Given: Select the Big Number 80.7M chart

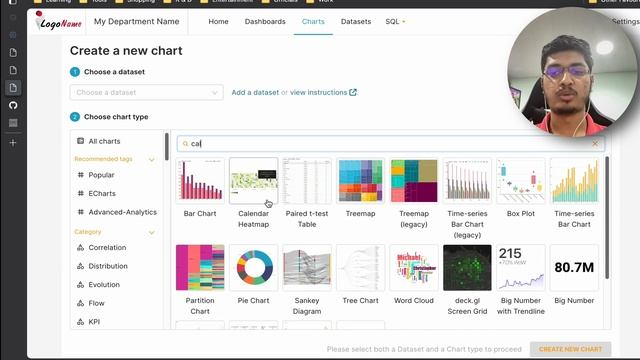Looking at the screenshot, I should click(x=574, y=268).
